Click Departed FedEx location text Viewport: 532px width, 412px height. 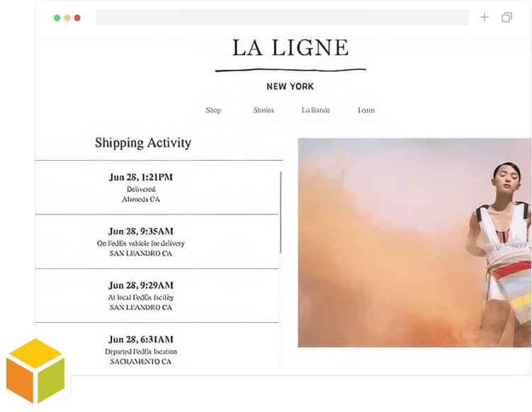pyautogui.click(x=141, y=351)
